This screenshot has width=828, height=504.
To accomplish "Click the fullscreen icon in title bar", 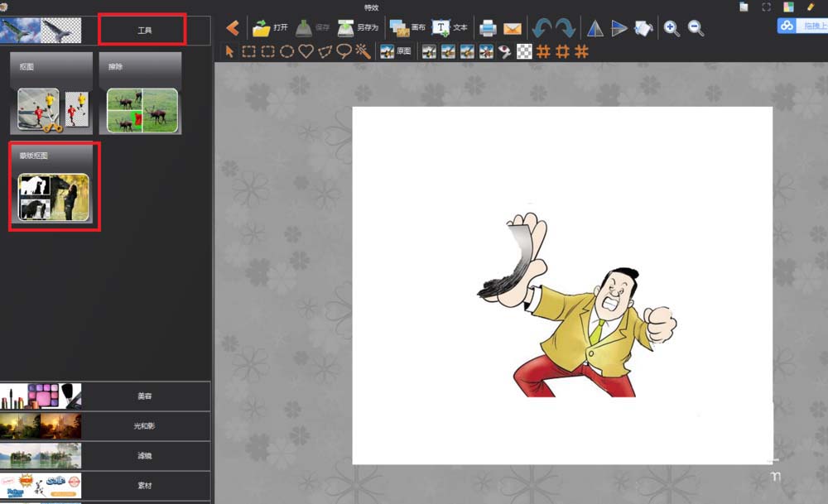I will point(766,7).
